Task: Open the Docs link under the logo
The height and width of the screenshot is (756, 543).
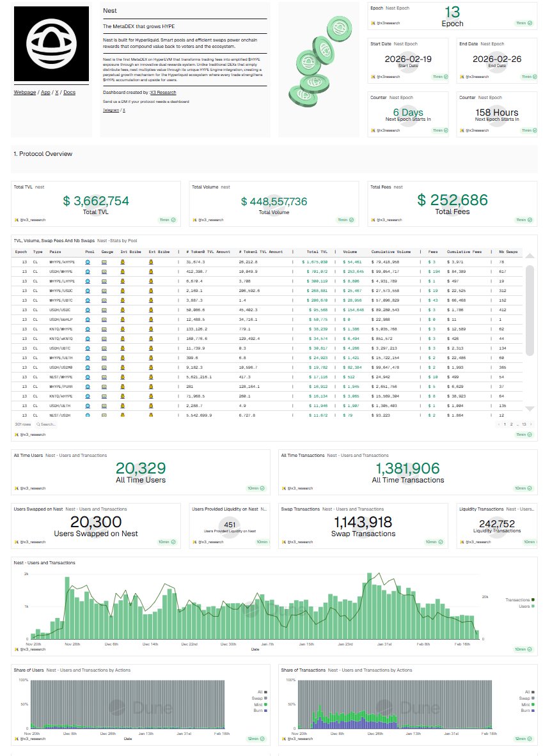Action: [70, 92]
